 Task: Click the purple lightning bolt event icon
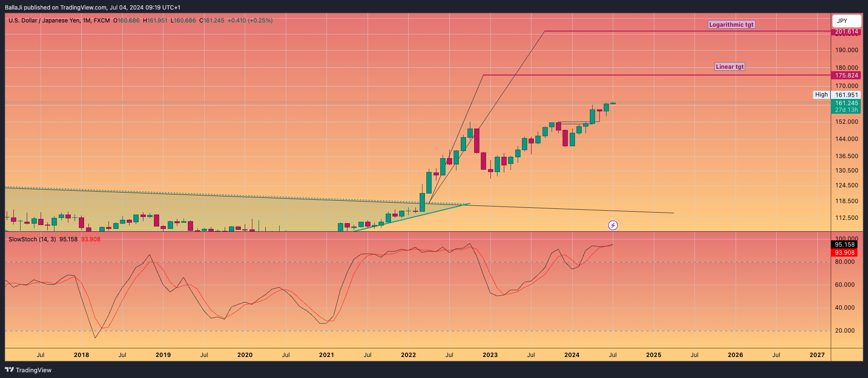tap(613, 225)
